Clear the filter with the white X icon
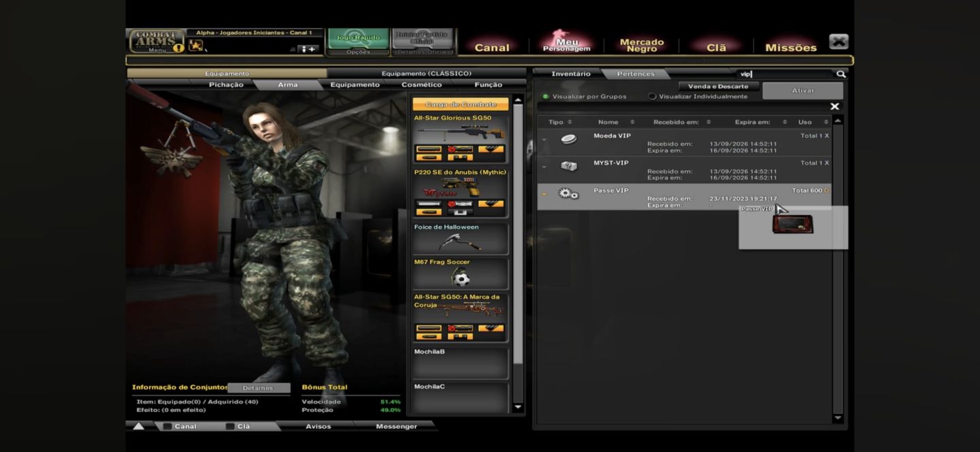 pos(835,106)
